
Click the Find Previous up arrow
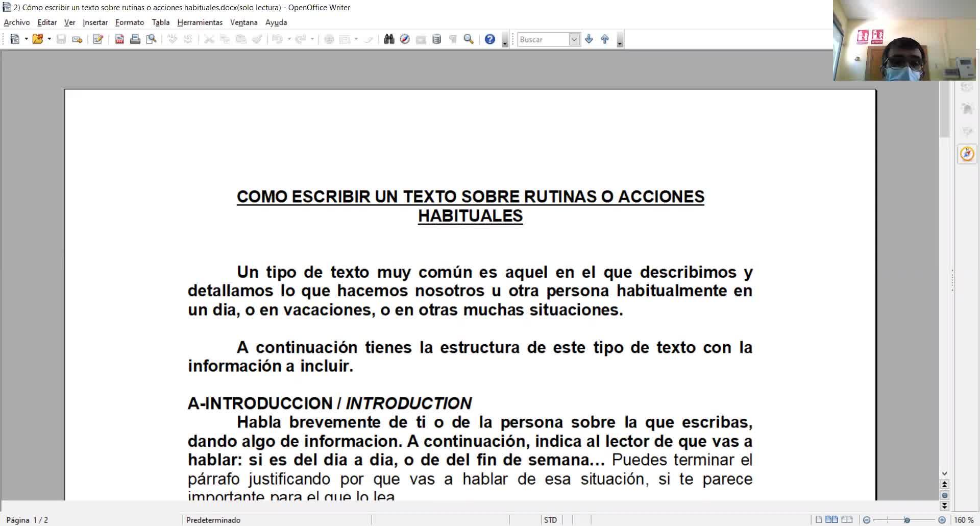pos(605,39)
